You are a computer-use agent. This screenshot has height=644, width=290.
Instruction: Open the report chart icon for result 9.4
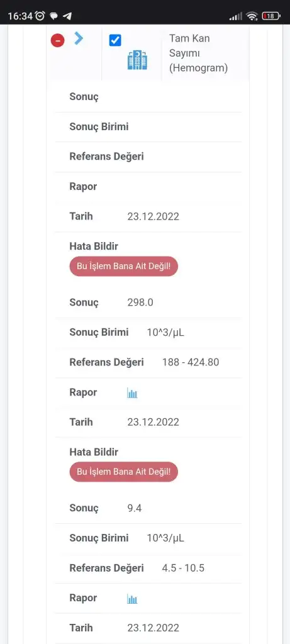point(132,599)
